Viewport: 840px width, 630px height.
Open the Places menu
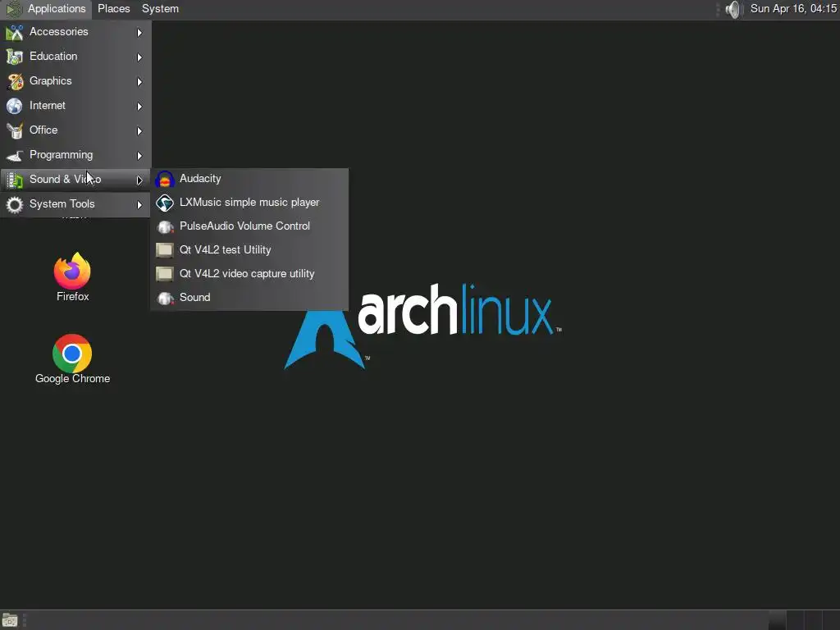click(x=113, y=9)
